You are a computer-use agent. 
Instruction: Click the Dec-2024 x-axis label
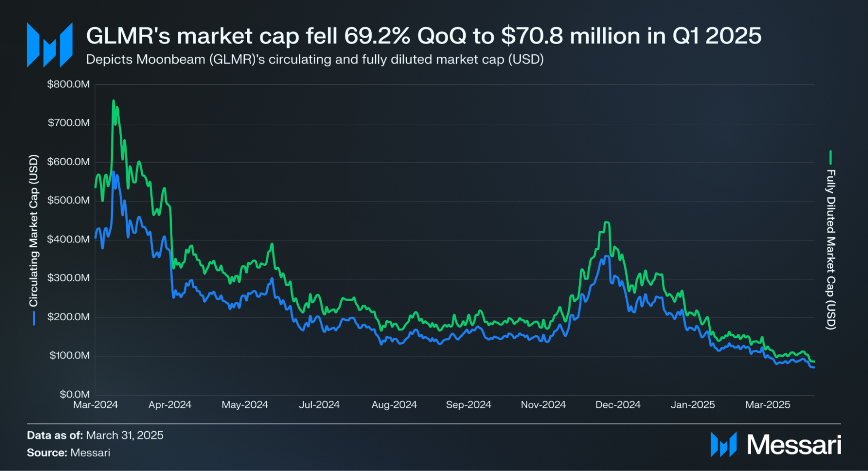tap(618, 405)
